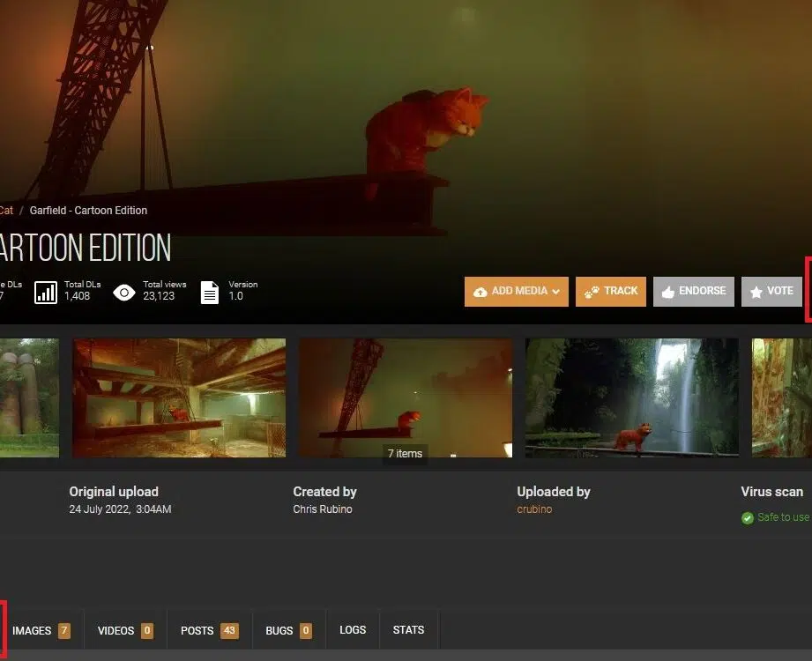Click the CARTOON EDITION page title

86,248
